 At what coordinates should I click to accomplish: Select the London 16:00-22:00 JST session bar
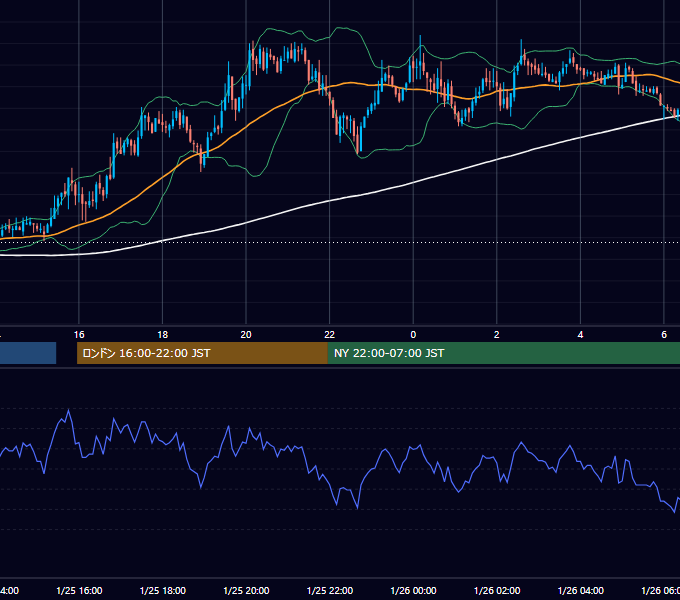[202, 353]
